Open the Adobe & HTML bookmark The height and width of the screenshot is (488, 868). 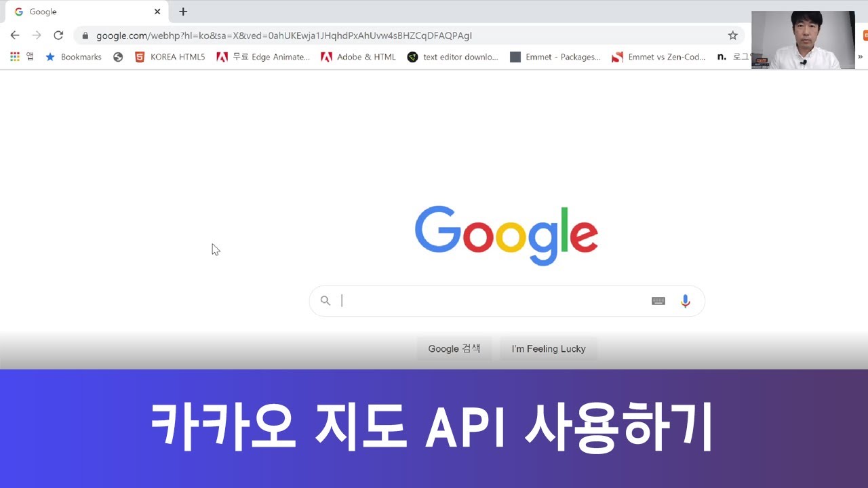(x=358, y=57)
